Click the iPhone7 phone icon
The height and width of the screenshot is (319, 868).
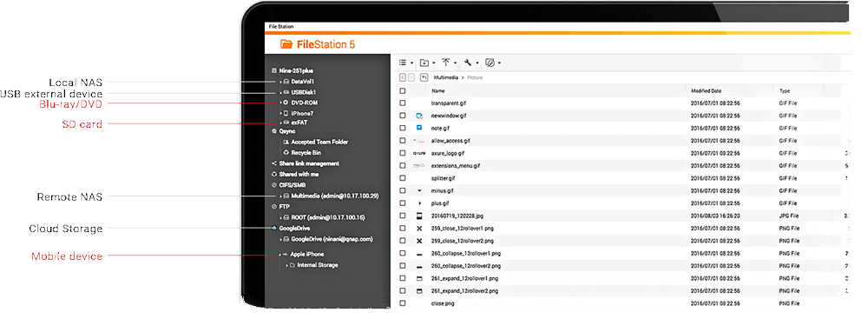click(x=286, y=113)
